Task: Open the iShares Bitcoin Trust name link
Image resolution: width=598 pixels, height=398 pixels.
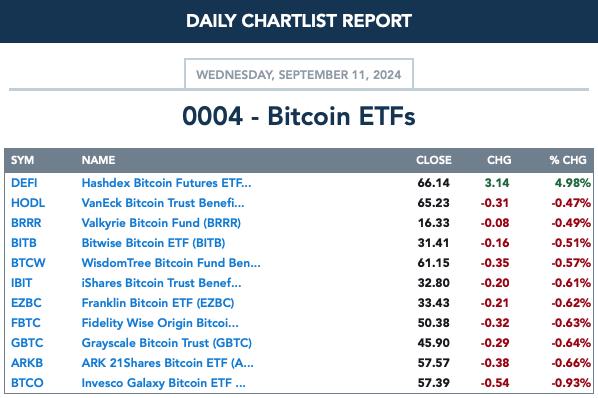Action: point(161,283)
